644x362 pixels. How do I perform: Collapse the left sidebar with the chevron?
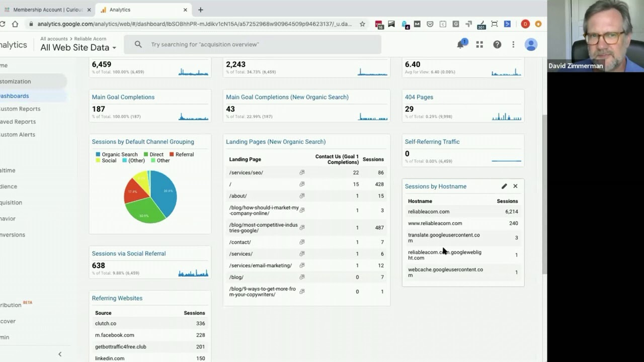coord(60,354)
